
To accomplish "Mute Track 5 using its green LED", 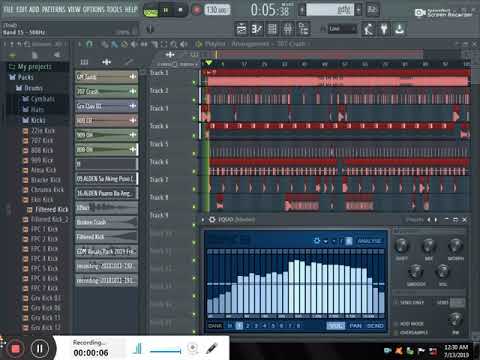I will pos(194,154).
